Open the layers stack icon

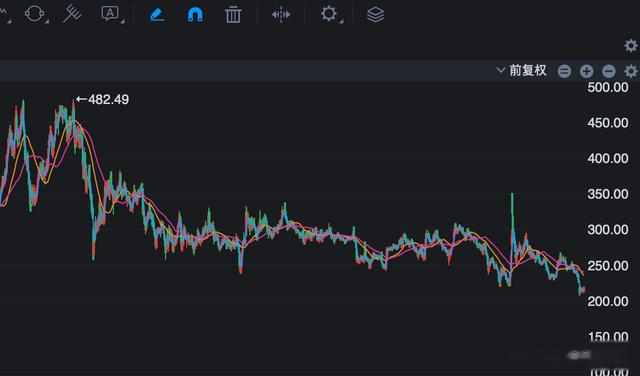point(375,15)
